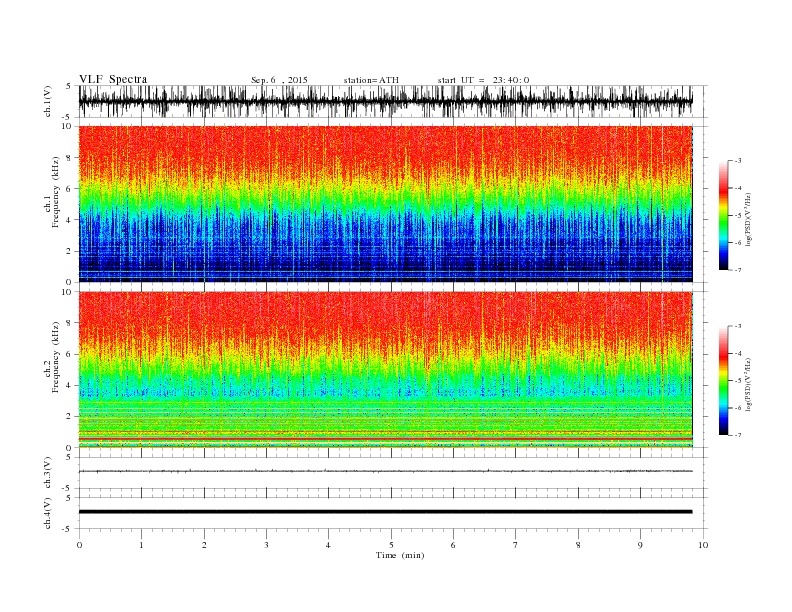Select the date text "Sep. 6, 2015"
This screenshot has width=792, height=612.
[x=279, y=80]
